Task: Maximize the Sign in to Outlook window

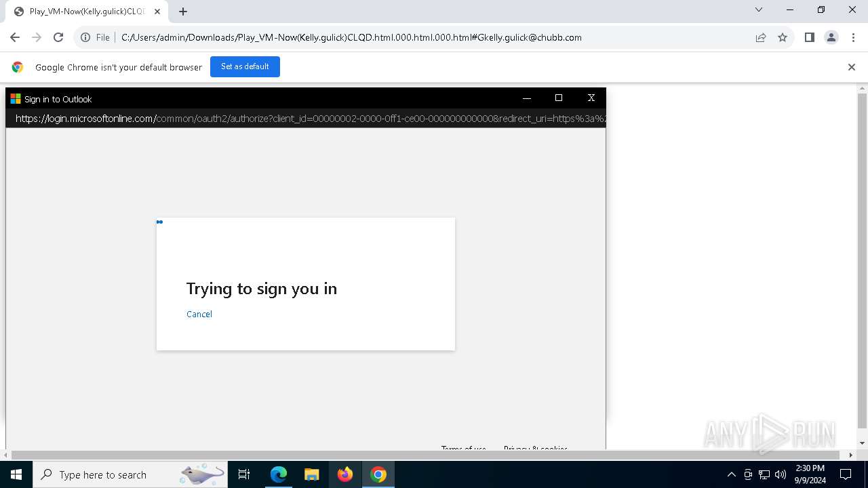Action: click(x=559, y=98)
